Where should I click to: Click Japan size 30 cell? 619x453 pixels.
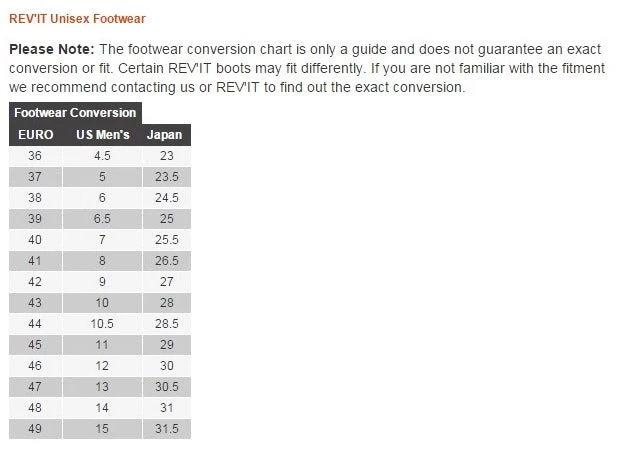pos(166,366)
